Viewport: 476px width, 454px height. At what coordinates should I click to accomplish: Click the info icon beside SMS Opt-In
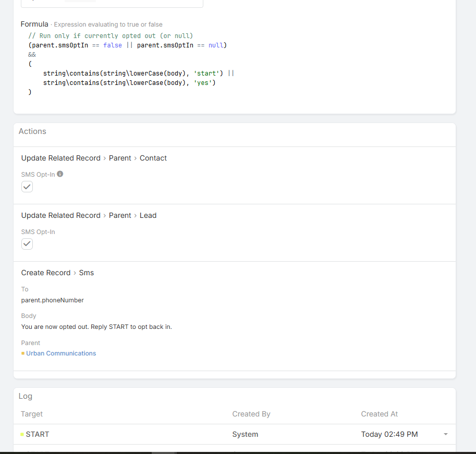60,174
